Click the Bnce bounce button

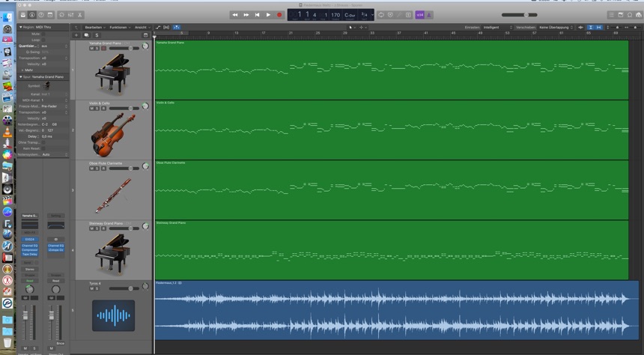click(x=61, y=343)
